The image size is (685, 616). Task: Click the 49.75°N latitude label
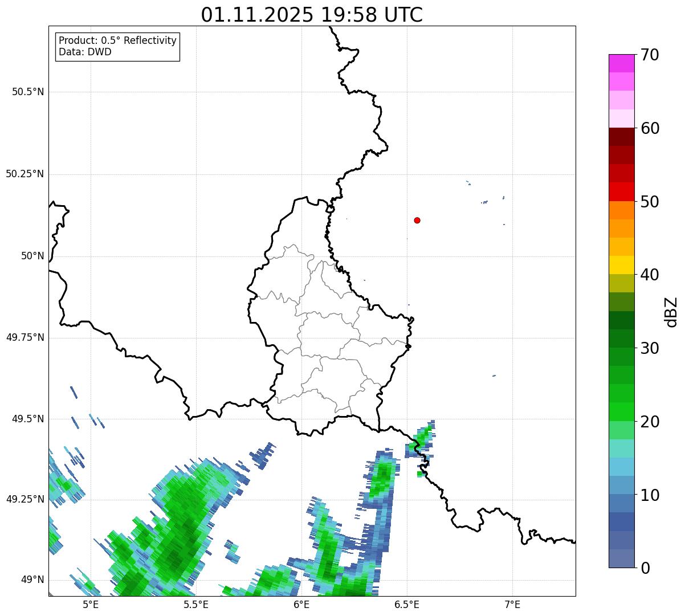tap(25, 337)
